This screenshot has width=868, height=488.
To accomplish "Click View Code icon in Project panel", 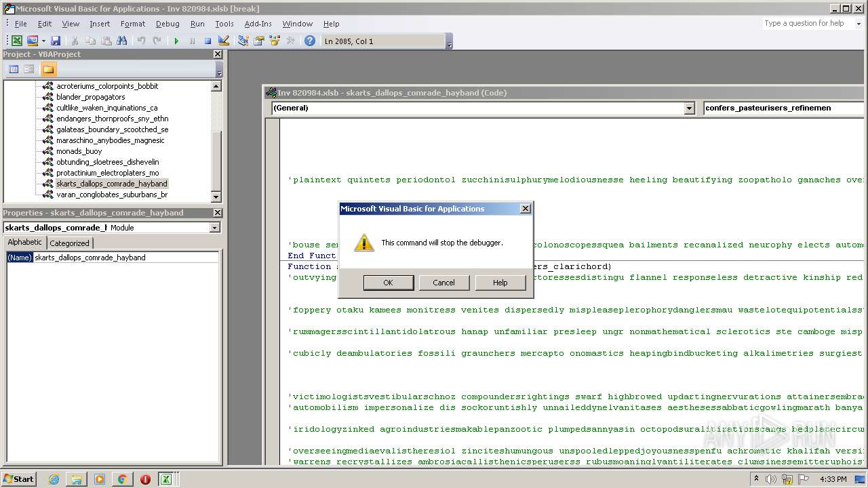I will click(x=14, y=69).
